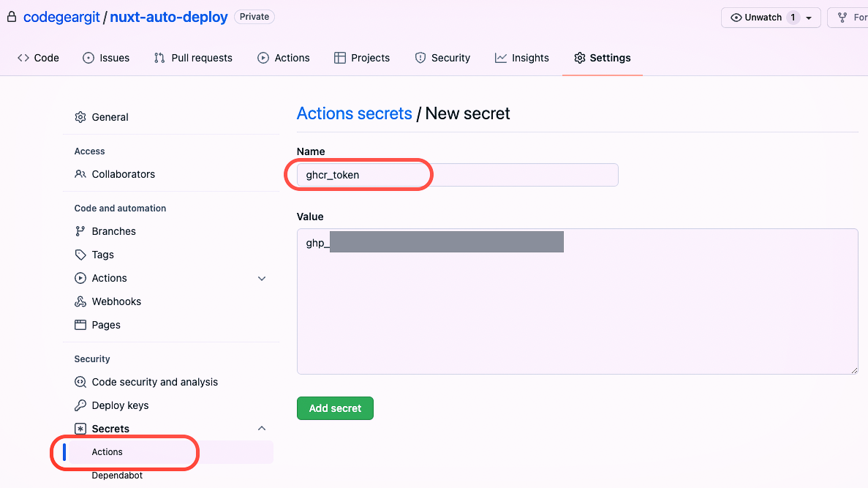Click the Settings gear icon in top nav
This screenshot has height=488, width=868.
(x=580, y=58)
